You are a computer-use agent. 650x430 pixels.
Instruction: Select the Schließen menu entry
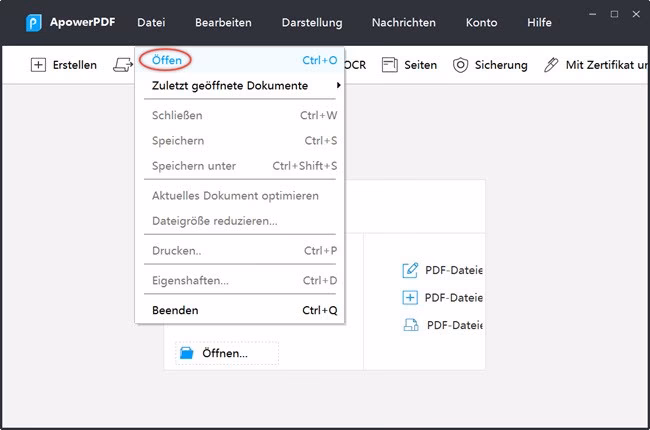pyautogui.click(x=240, y=115)
